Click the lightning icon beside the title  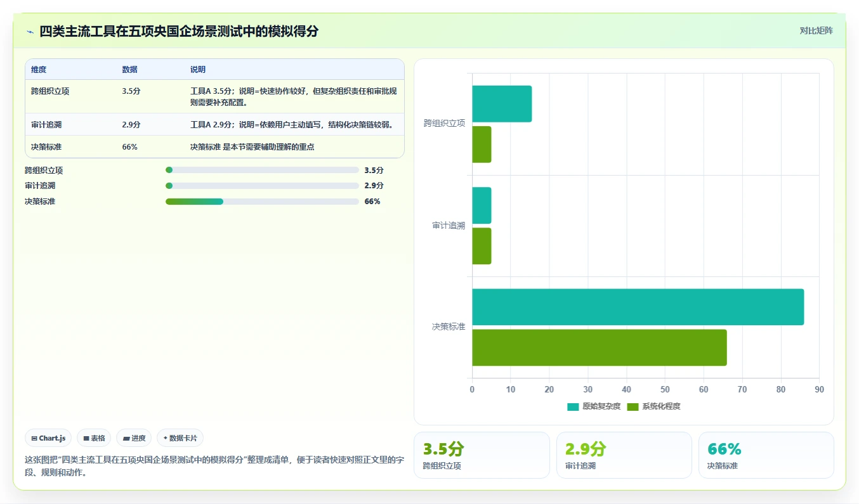[30, 31]
